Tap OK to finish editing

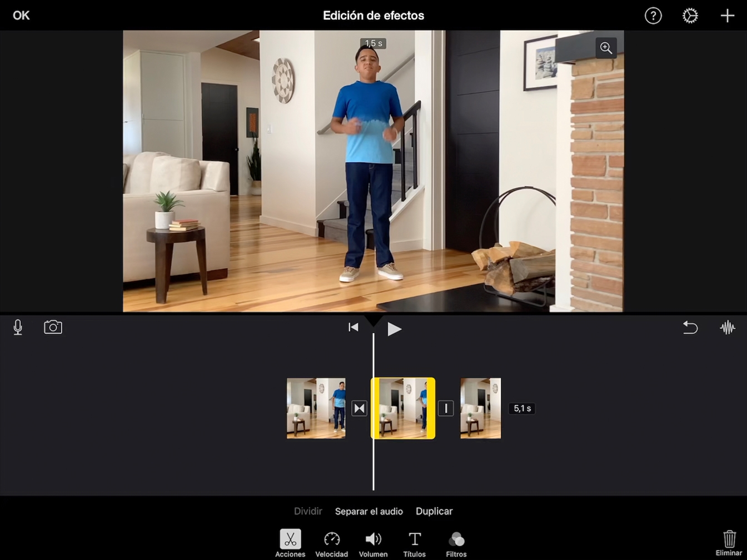point(21,16)
